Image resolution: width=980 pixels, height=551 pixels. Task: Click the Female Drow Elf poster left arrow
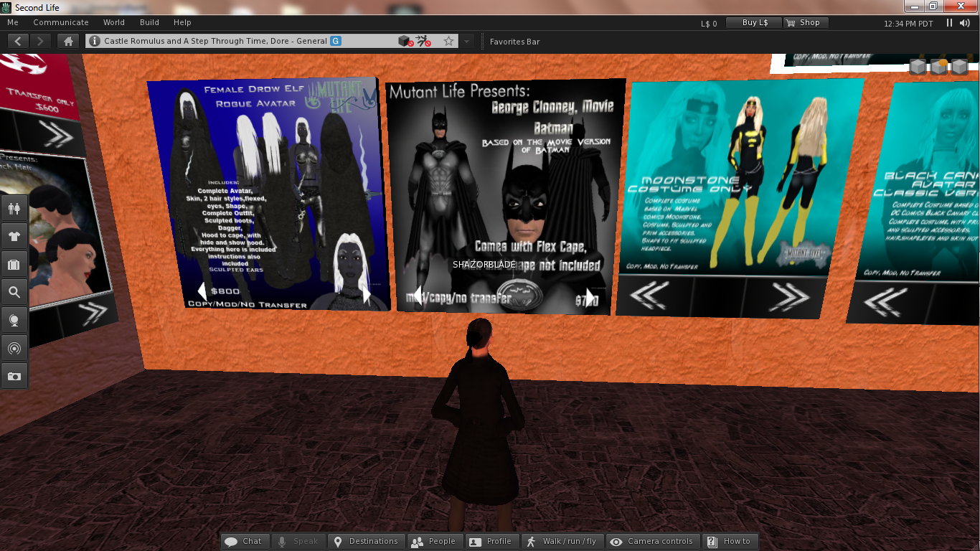(202, 291)
